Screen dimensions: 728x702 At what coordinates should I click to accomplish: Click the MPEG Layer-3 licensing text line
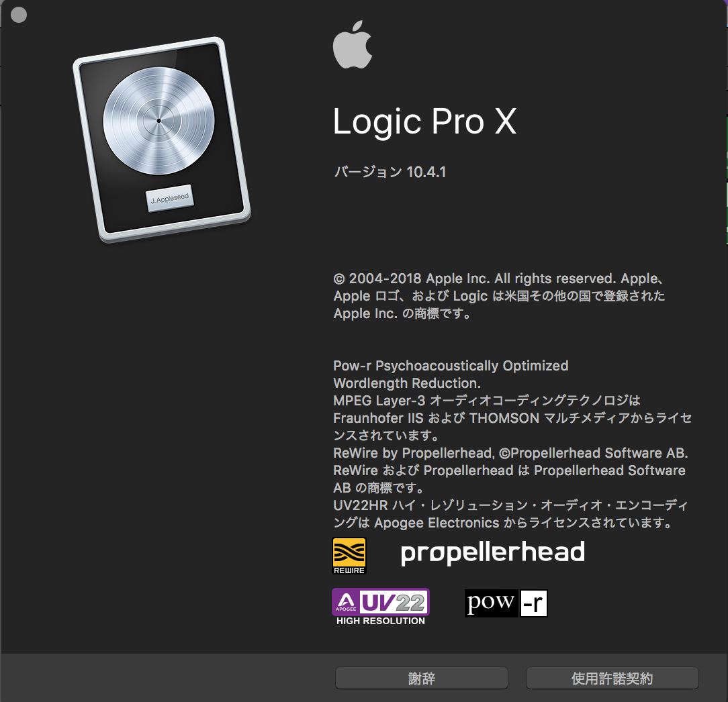(487, 401)
